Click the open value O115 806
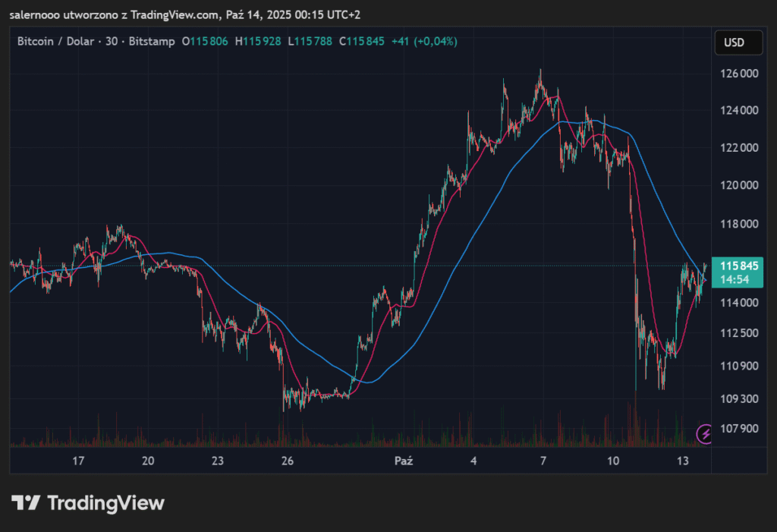 pos(205,41)
